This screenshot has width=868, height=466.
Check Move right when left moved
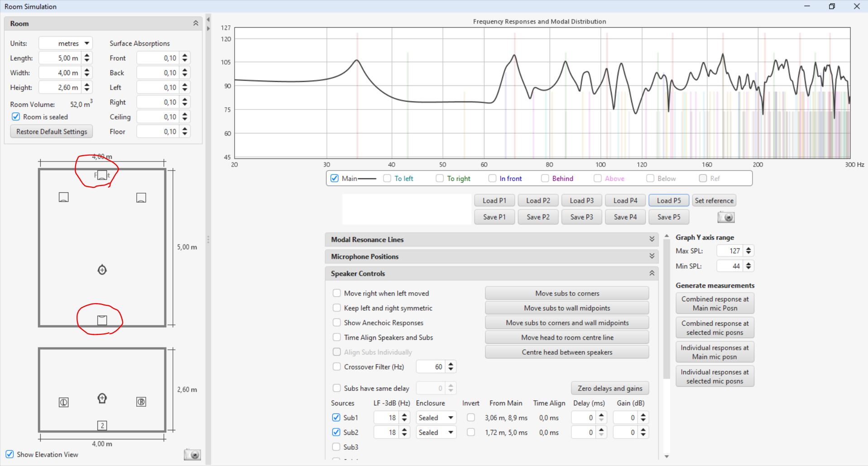click(x=337, y=293)
